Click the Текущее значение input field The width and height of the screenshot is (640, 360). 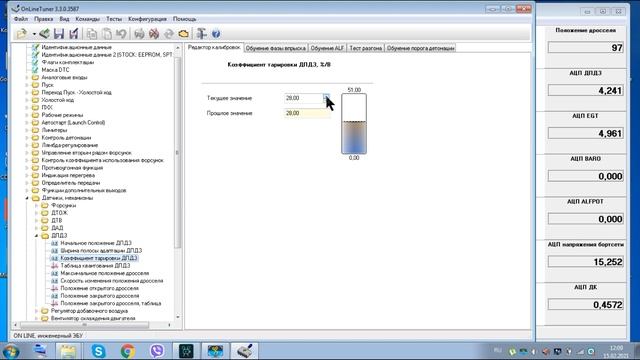click(x=304, y=98)
